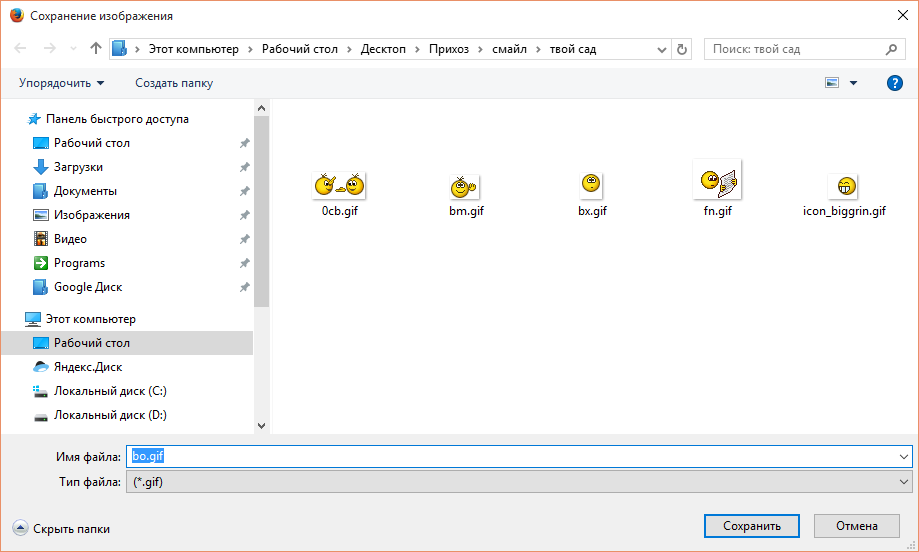Expand the address bar history dropdown

click(x=662, y=48)
